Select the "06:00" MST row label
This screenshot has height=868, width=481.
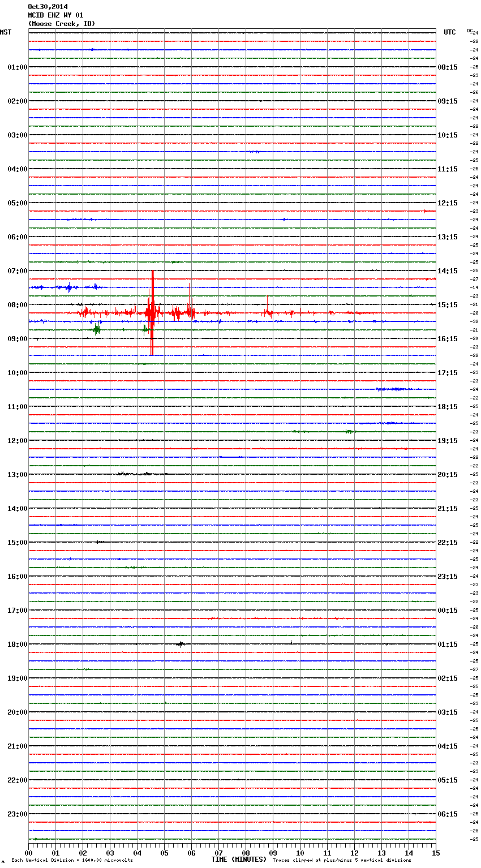pyautogui.click(x=18, y=237)
